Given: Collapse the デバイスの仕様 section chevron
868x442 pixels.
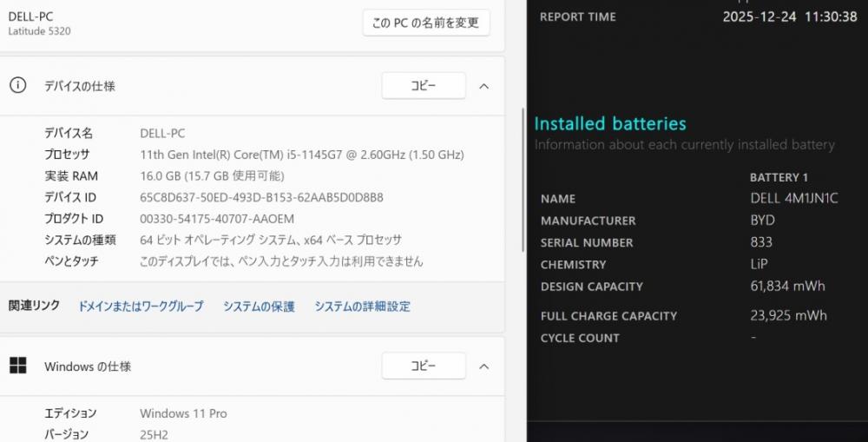Looking at the screenshot, I should [x=483, y=87].
